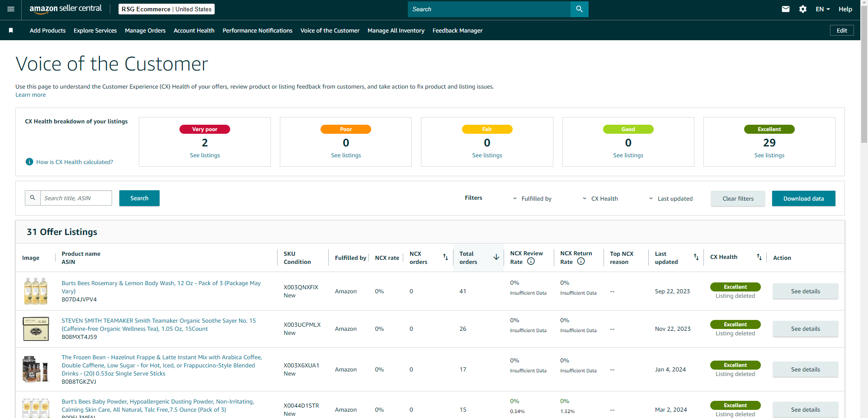Image resolution: width=868 pixels, height=418 pixels.
Task: Click the Excellent green summary badge
Action: [x=769, y=129]
